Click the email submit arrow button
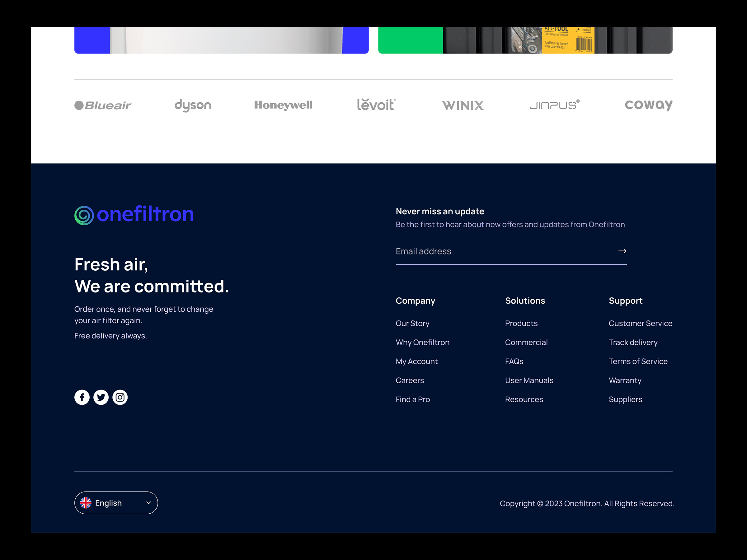This screenshot has width=747, height=560. [622, 251]
